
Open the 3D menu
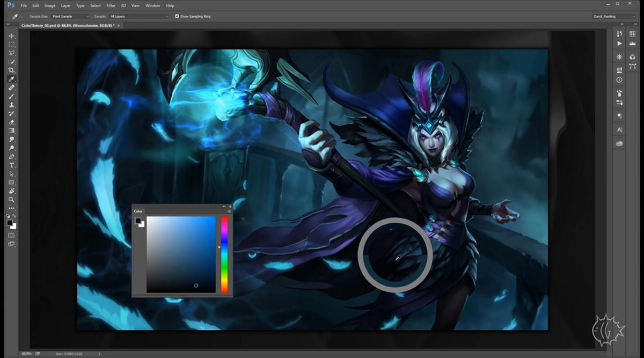click(123, 5)
